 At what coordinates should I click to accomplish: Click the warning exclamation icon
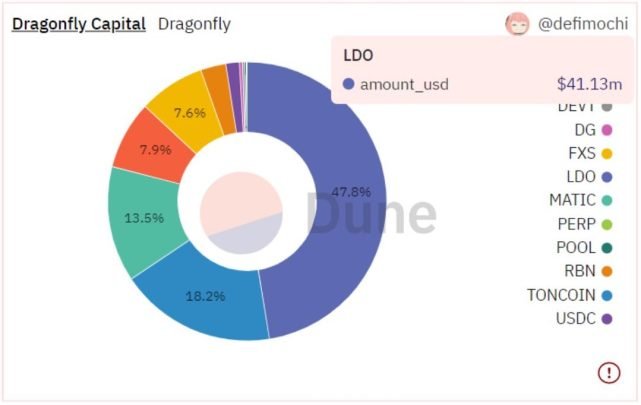[609, 372]
